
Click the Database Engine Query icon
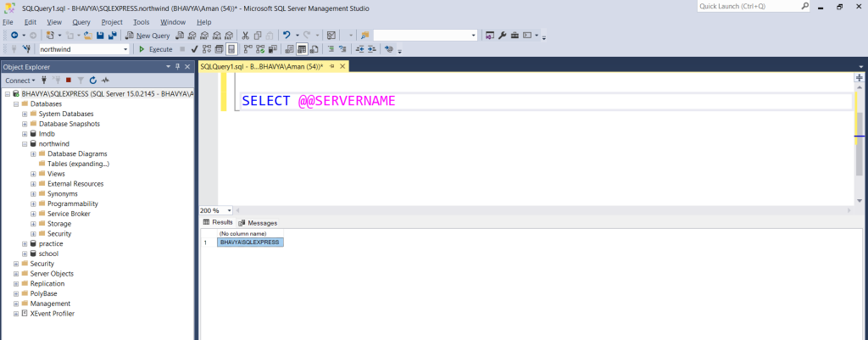click(x=181, y=36)
